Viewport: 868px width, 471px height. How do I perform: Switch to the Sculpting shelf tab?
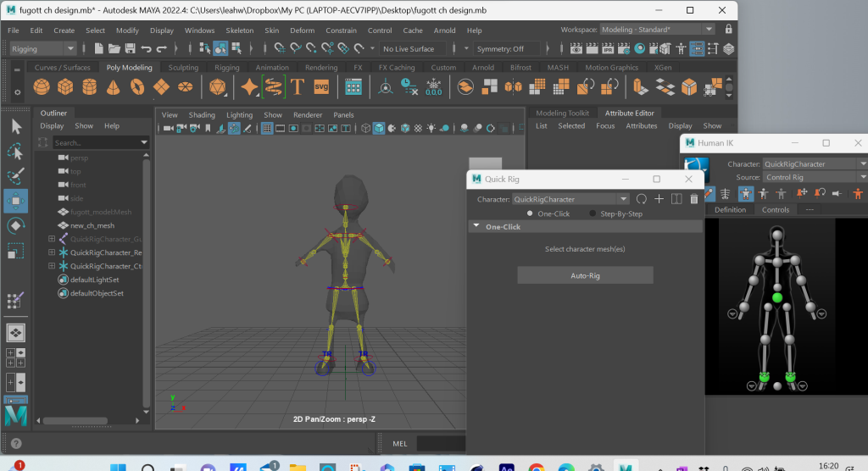click(183, 68)
